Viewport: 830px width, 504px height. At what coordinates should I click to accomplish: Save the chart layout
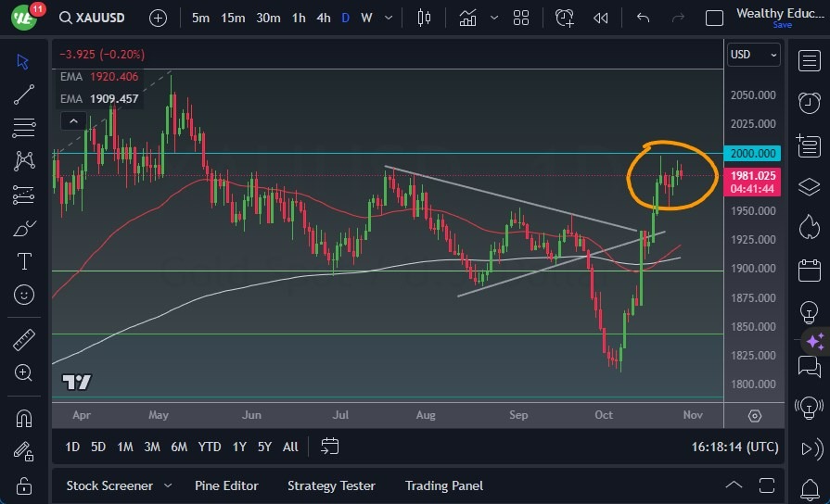[783, 25]
